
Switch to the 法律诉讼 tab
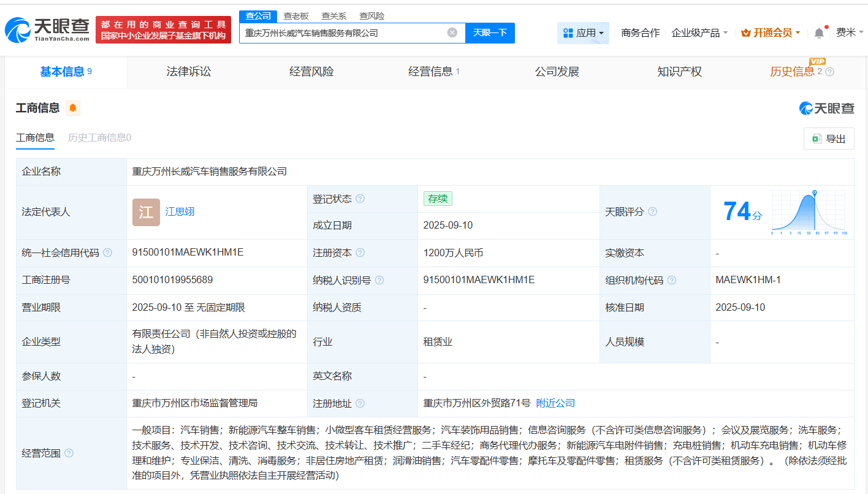click(x=188, y=72)
